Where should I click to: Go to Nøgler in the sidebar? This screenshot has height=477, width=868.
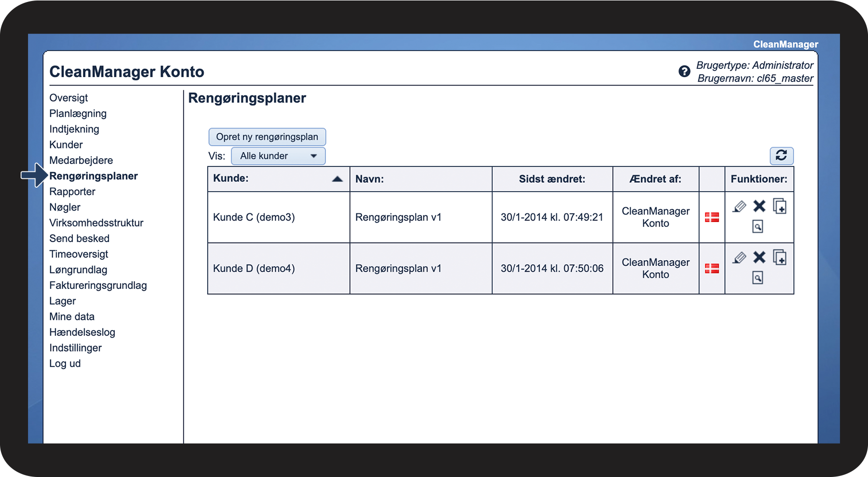(x=65, y=207)
